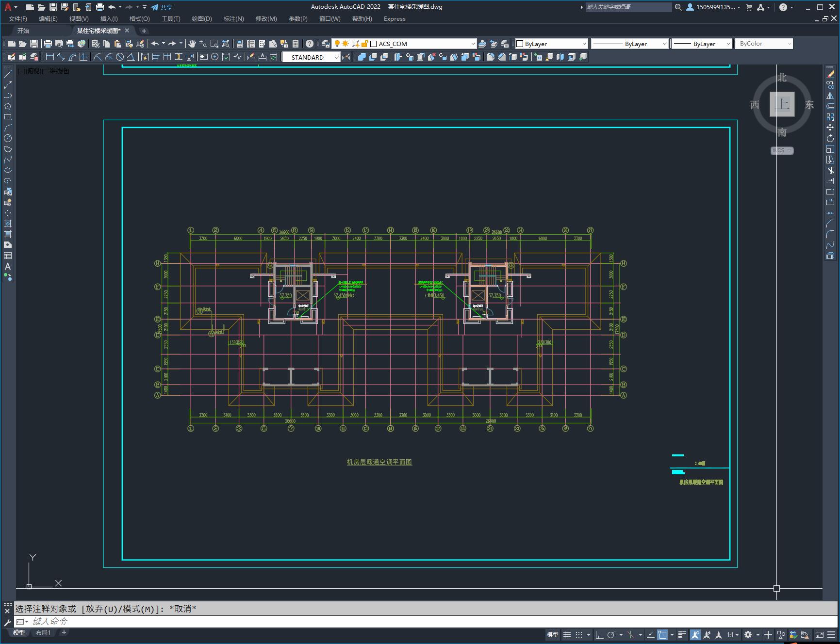The height and width of the screenshot is (644, 840).
Task: Toggle the drawing grid display
Action: point(567,634)
